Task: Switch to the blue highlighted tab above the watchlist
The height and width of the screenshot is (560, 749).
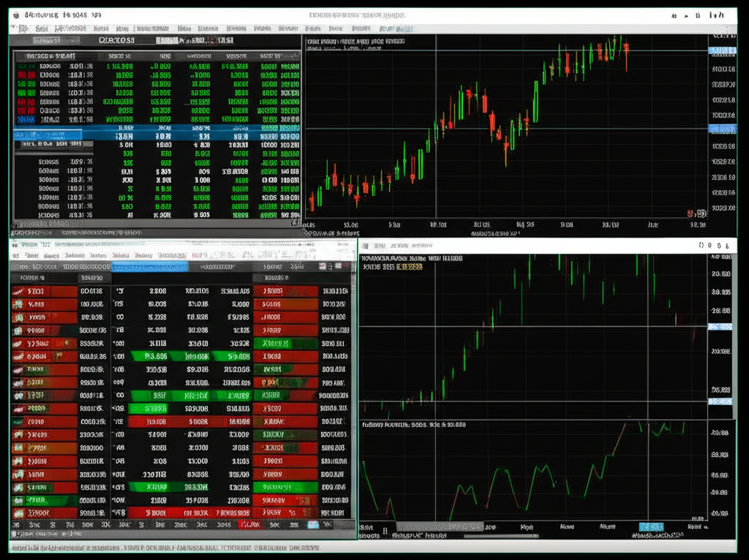Action: [x=150, y=267]
